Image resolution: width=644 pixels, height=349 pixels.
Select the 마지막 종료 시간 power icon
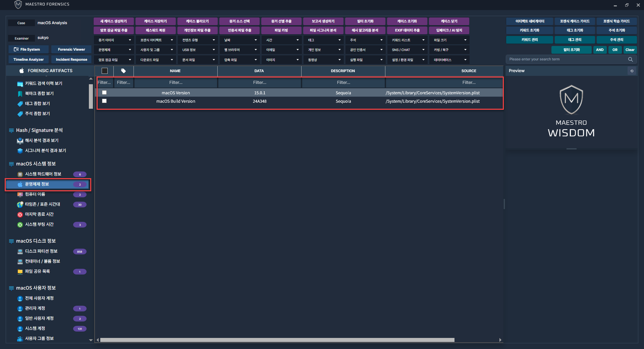(x=20, y=214)
